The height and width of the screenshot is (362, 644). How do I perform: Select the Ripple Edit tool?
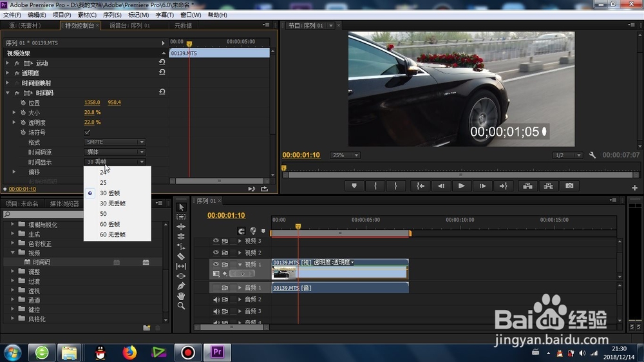coord(181,226)
